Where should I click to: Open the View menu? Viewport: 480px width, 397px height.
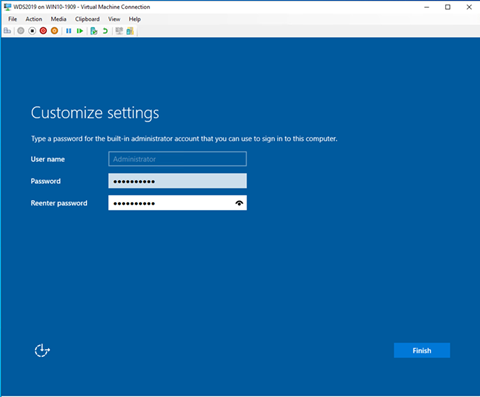[x=114, y=19]
